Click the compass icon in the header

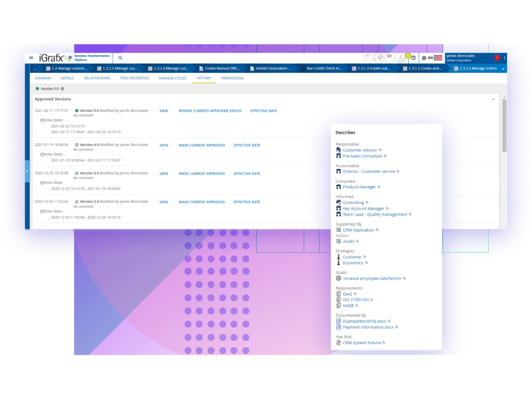click(x=400, y=58)
